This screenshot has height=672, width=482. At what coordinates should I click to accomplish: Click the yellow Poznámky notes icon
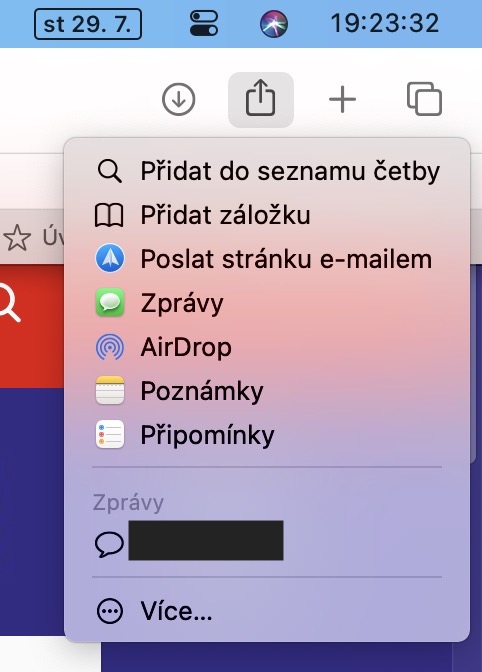(x=110, y=390)
